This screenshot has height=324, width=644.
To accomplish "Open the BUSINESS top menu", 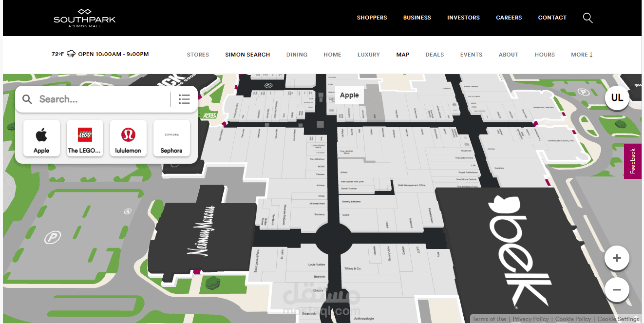I will pyautogui.click(x=417, y=18).
